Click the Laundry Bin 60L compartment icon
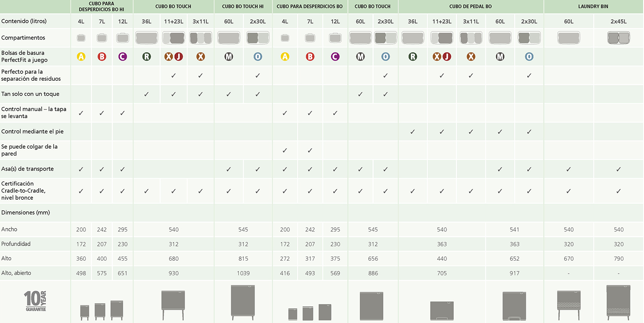 [x=568, y=38]
